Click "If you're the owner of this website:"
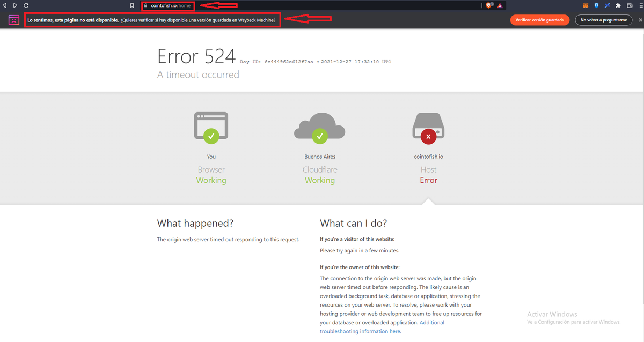This screenshot has height=342, width=644. pyautogui.click(x=360, y=267)
